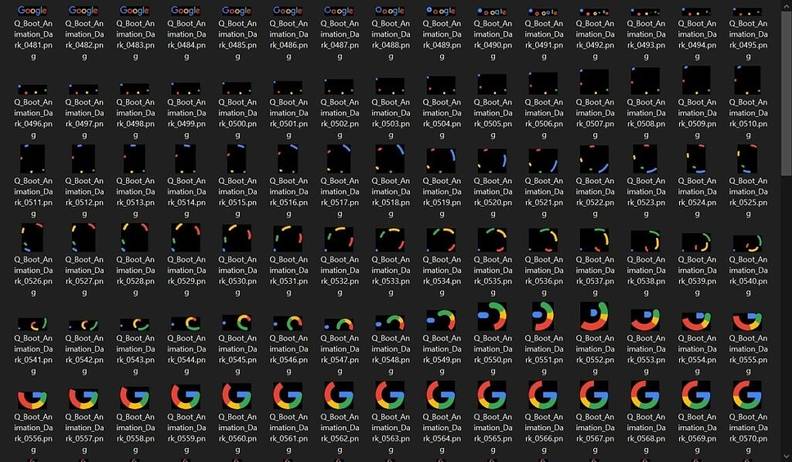Click the file name text of Dark_0513.png

pos(135,197)
